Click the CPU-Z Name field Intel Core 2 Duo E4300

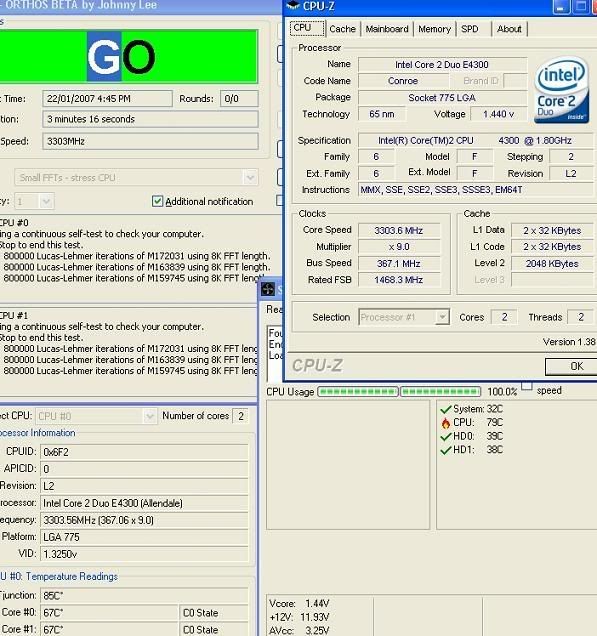(442, 64)
